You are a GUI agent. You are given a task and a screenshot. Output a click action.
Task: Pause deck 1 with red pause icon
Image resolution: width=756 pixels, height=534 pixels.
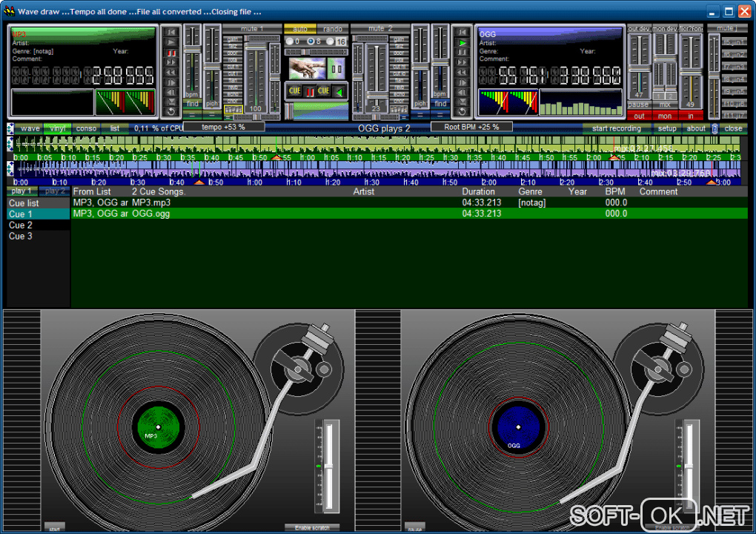pyautogui.click(x=171, y=53)
